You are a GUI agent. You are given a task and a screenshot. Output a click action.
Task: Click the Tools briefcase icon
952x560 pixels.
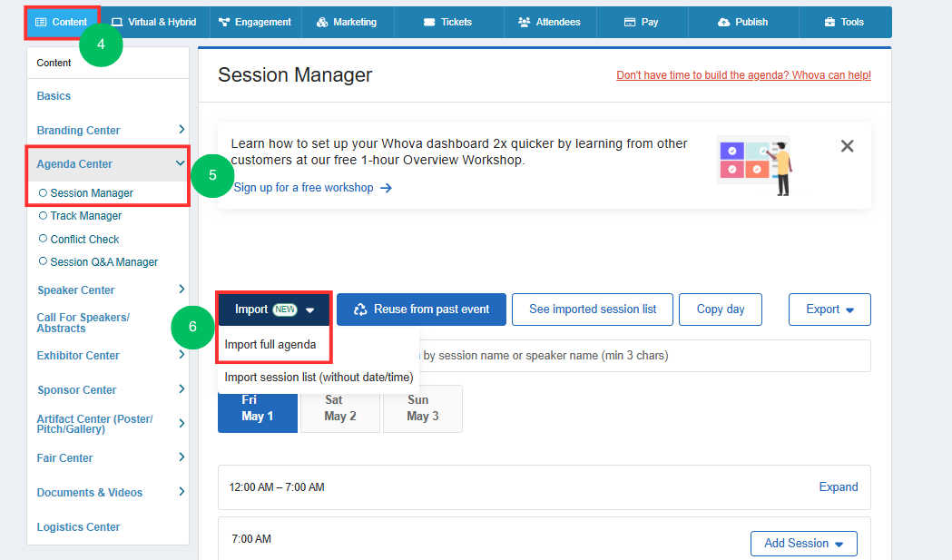[830, 22]
